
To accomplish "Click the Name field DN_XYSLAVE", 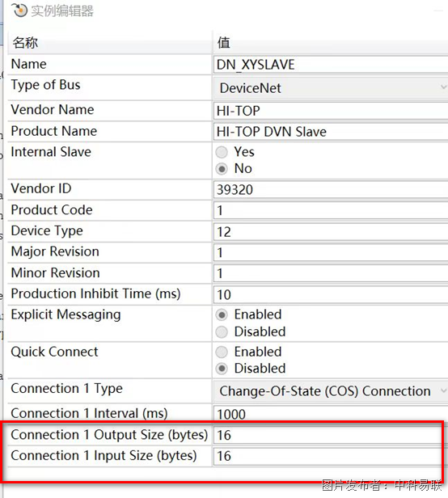I will point(331,65).
